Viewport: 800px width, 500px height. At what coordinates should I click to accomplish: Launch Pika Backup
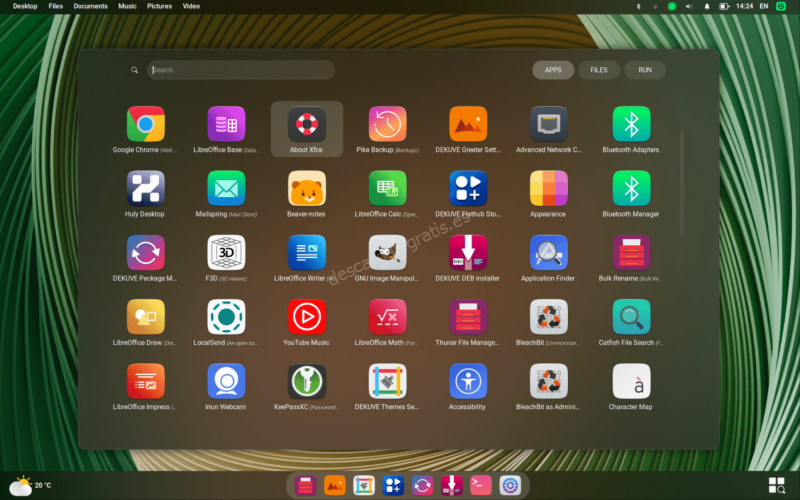click(x=387, y=124)
